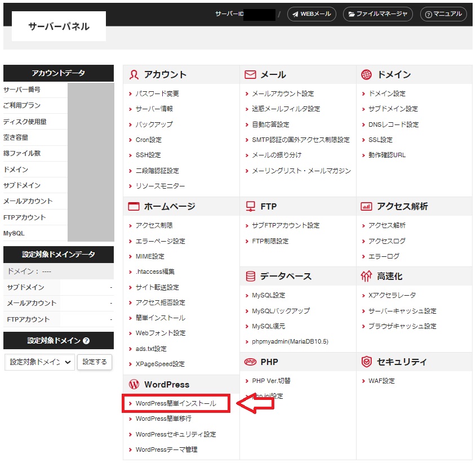476x463 pixels.
Task: Open サーバー情報 link
Action: (154, 109)
